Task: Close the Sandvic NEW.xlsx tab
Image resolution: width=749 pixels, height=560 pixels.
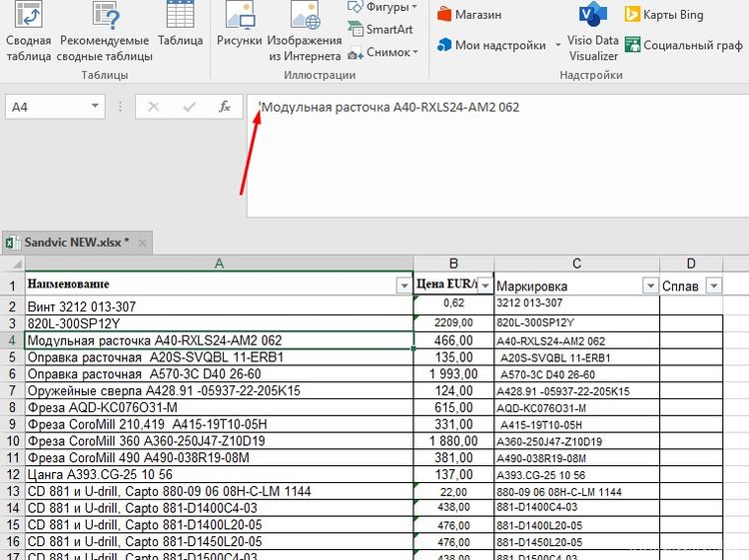Action: pos(142,243)
